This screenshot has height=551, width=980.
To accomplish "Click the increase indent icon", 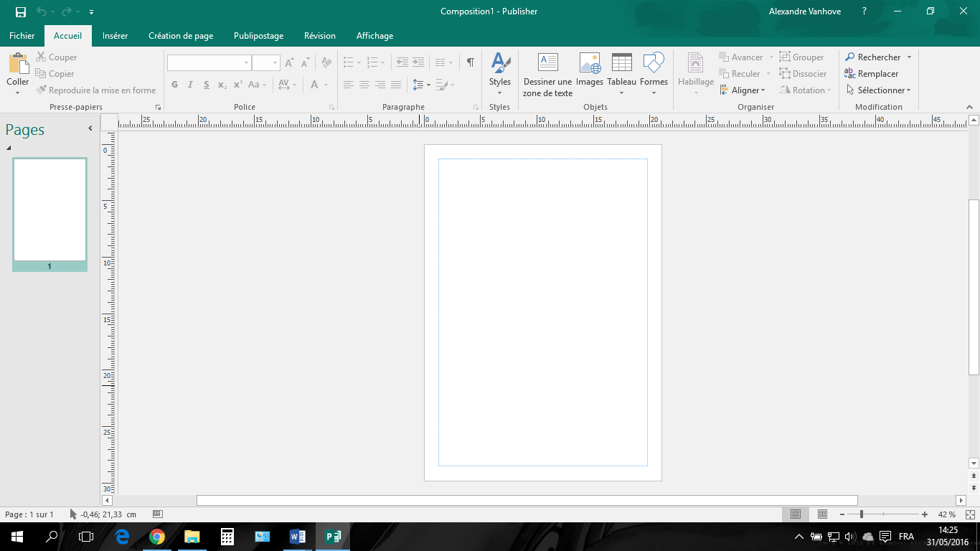I will click(418, 63).
